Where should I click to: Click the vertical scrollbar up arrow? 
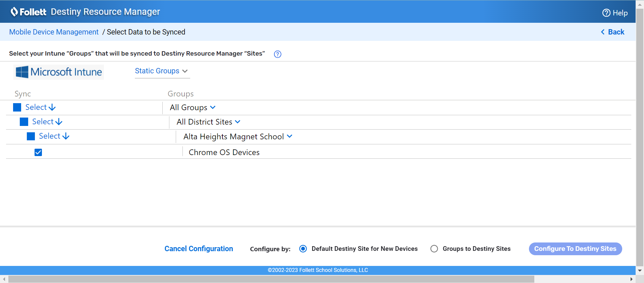pos(640,5)
